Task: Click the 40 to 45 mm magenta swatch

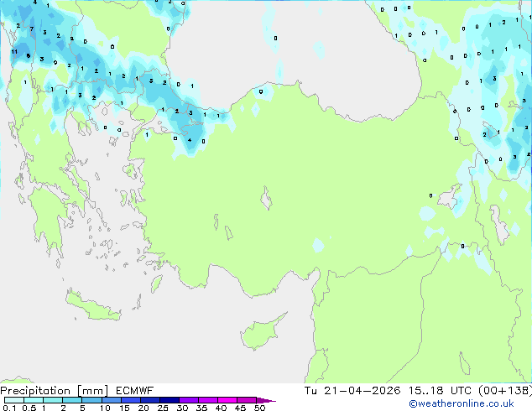Action: coord(227,400)
